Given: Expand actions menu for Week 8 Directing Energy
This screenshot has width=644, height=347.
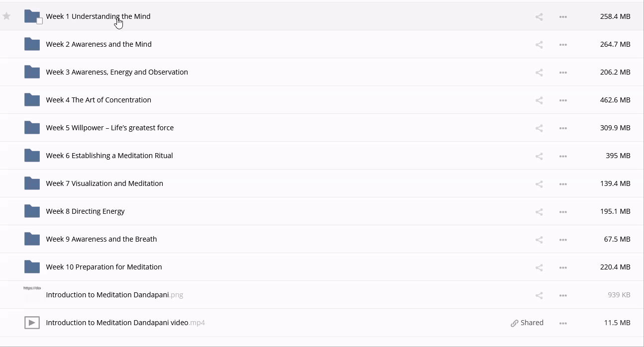Looking at the screenshot, I should point(563,212).
